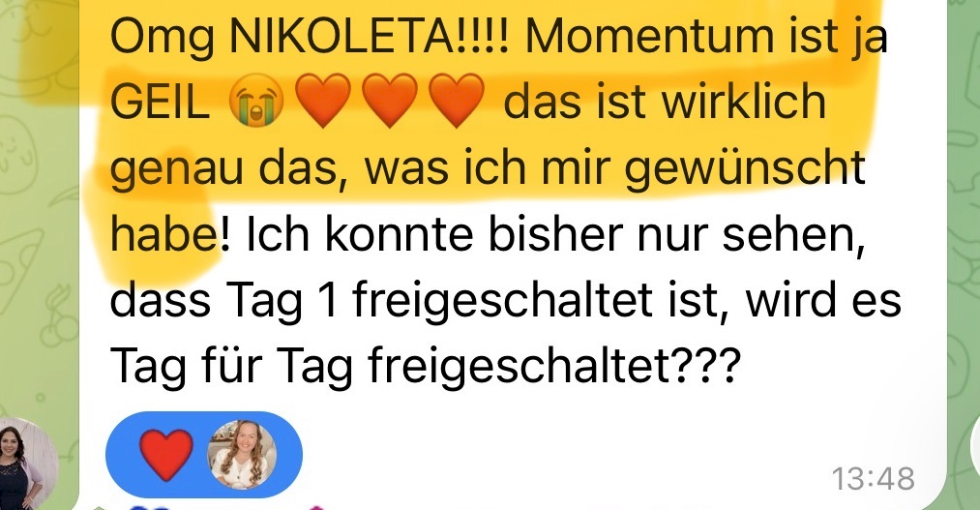Tap 'freigeschaltet???' at the message end
This screenshot has height=510, width=980.
pos(553,367)
